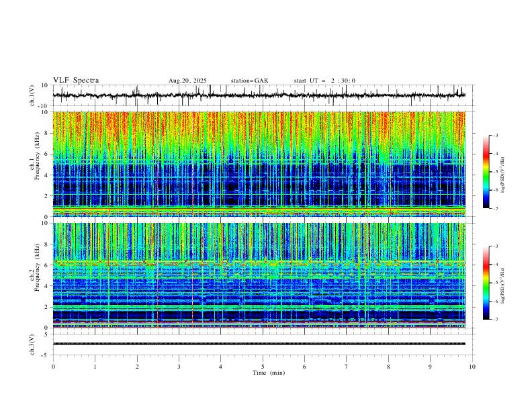The image size is (532, 411).
Task: Click the 'start UT = 2 :30: 0' label
Action: point(324,81)
